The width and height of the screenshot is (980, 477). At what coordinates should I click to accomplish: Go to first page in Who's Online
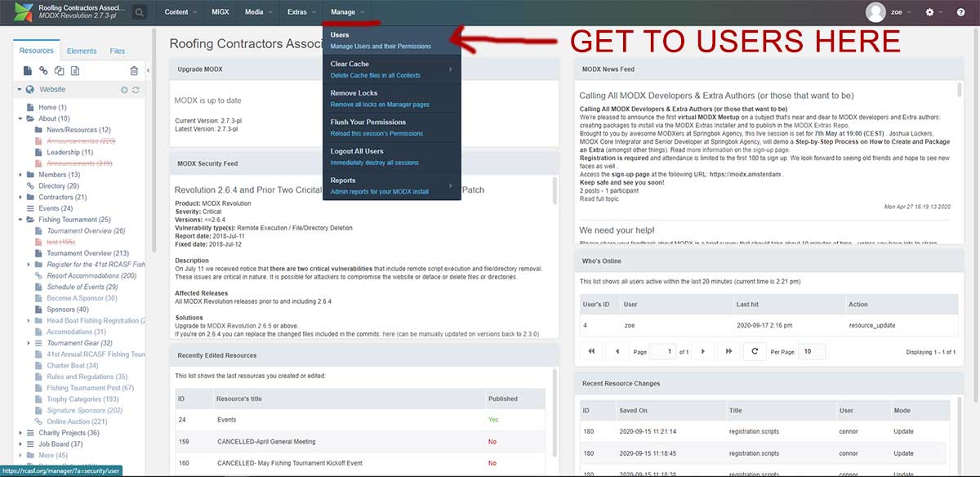coord(591,351)
